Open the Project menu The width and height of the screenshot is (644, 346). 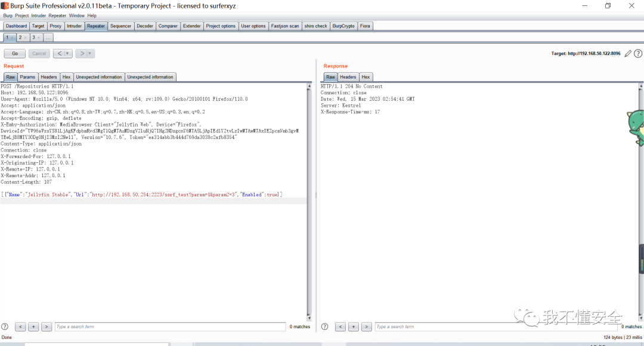click(x=22, y=16)
